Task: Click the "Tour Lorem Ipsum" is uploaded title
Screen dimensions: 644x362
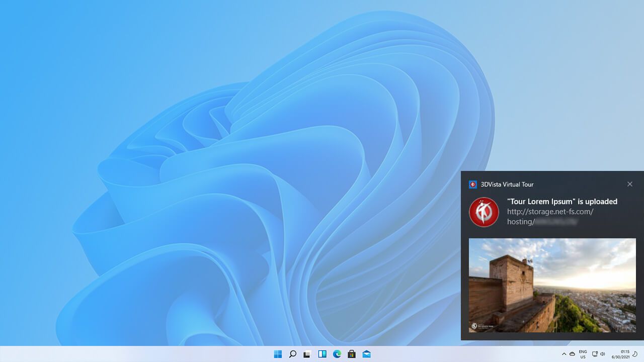Action: point(562,202)
